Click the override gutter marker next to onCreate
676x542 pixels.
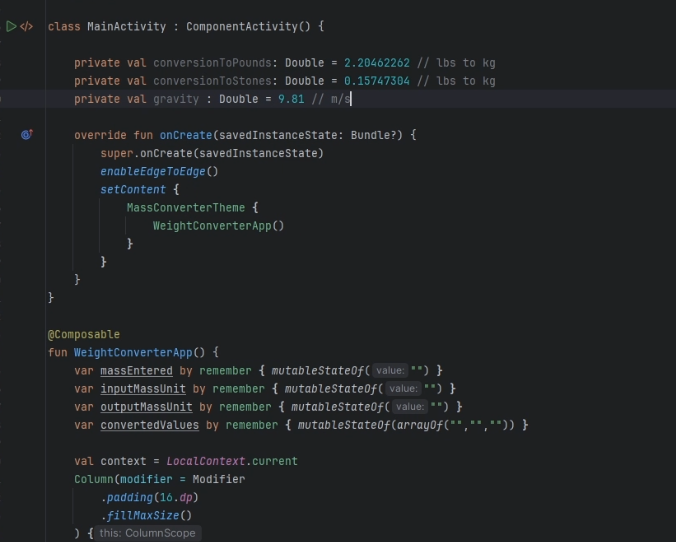tap(27, 135)
